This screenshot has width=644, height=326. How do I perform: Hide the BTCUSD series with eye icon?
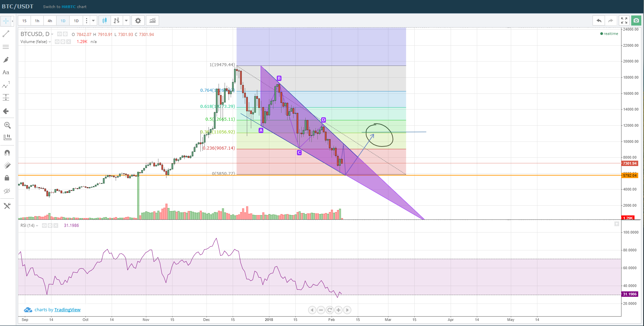[60, 34]
